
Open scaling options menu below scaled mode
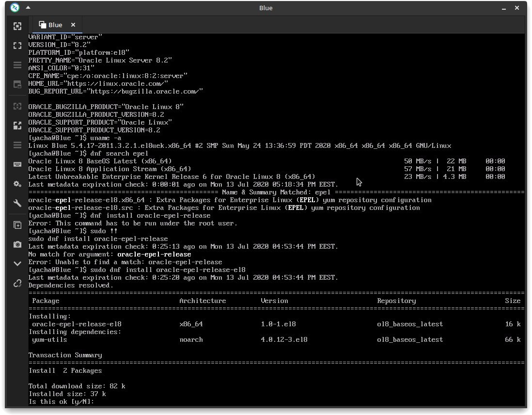(x=17, y=145)
